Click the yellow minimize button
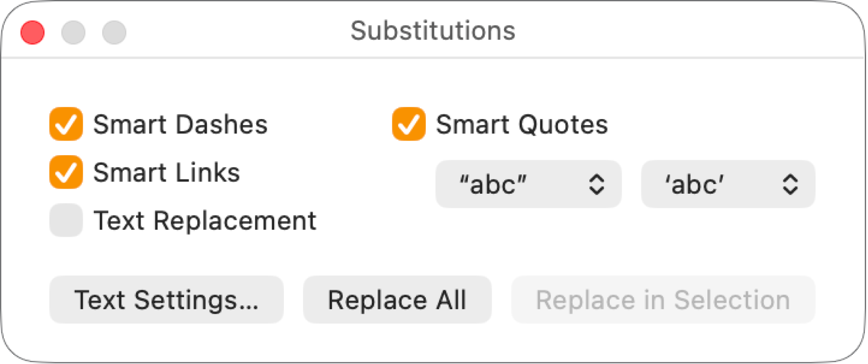The image size is (868, 364). click(x=73, y=33)
